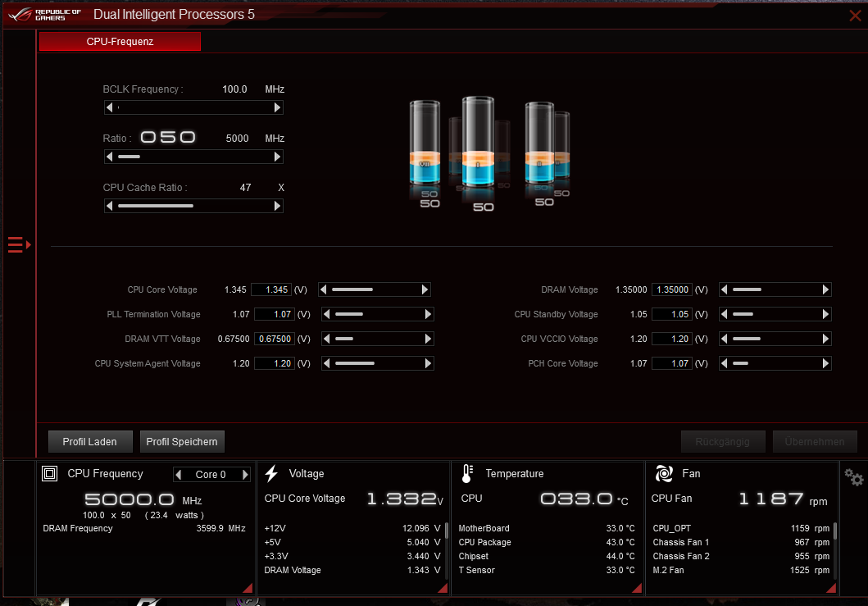Image resolution: width=868 pixels, height=606 pixels.
Task: Click the Ratio slider bar
Action: 193,157
